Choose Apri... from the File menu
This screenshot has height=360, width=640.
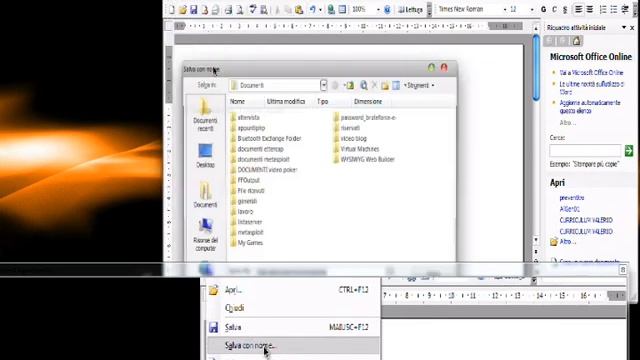coord(293,290)
